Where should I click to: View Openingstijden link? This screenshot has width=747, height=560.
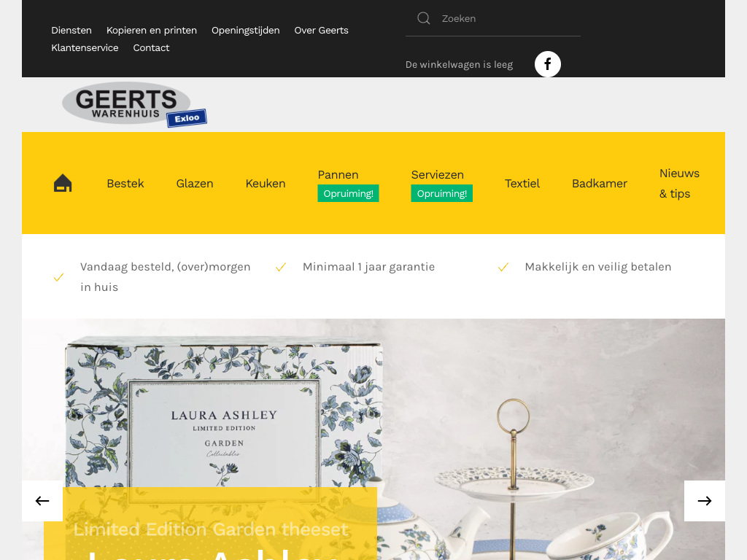245,30
